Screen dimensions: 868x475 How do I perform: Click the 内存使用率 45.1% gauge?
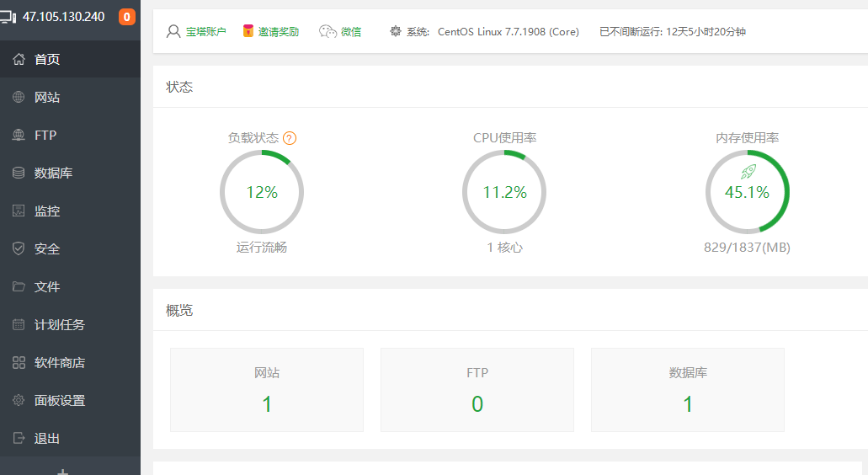(748, 192)
